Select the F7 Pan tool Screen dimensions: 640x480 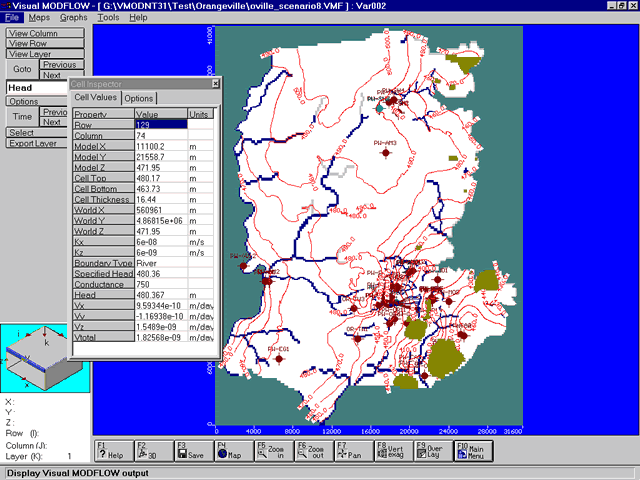point(354,451)
